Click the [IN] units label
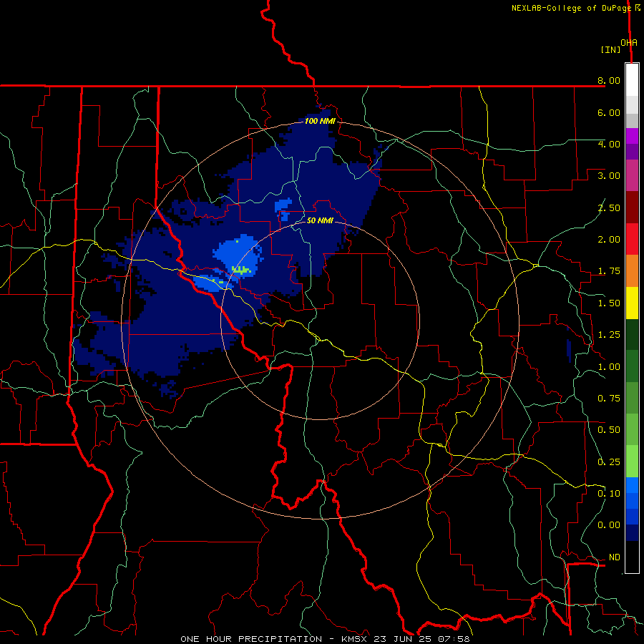Screen dimensions: 644x644 coord(611,49)
